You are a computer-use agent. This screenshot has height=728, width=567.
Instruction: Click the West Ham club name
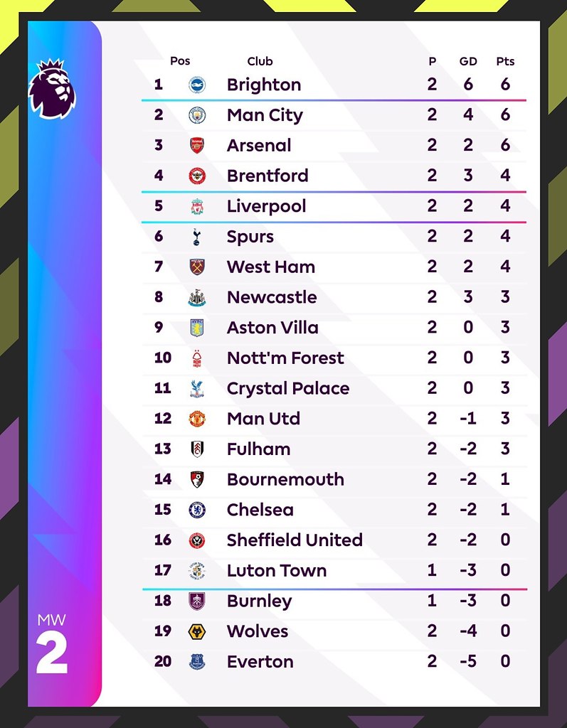point(271,267)
